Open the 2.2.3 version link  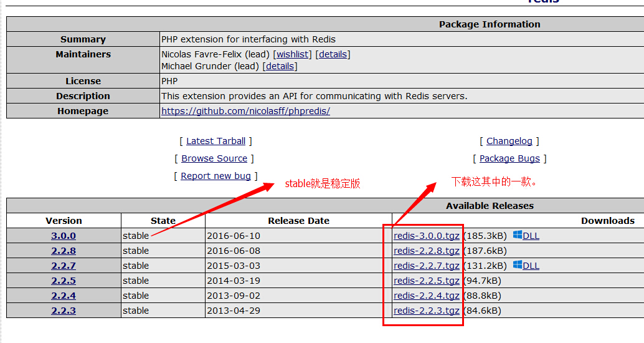pyautogui.click(x=64, y=311)
